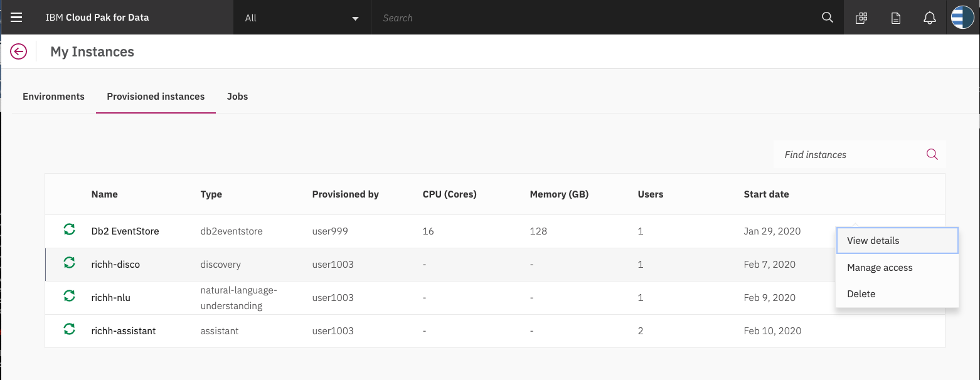Click the Find instances magnifier icon

(x=932, y=154)
